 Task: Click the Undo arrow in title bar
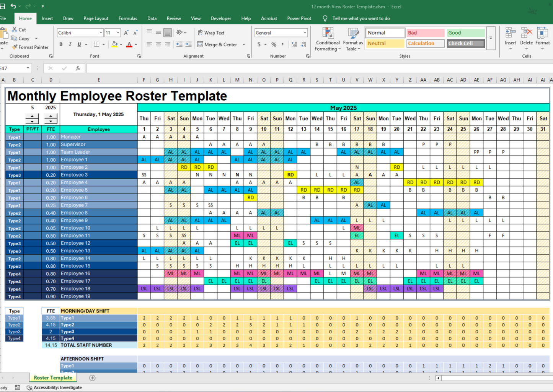coord(13,6)
